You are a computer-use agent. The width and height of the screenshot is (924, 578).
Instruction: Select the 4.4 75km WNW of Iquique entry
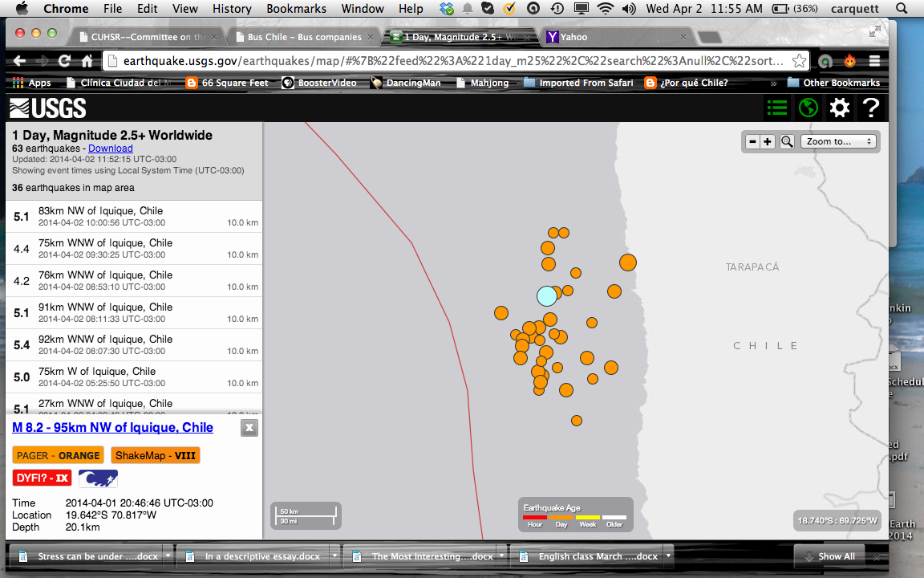pos(135,248)
